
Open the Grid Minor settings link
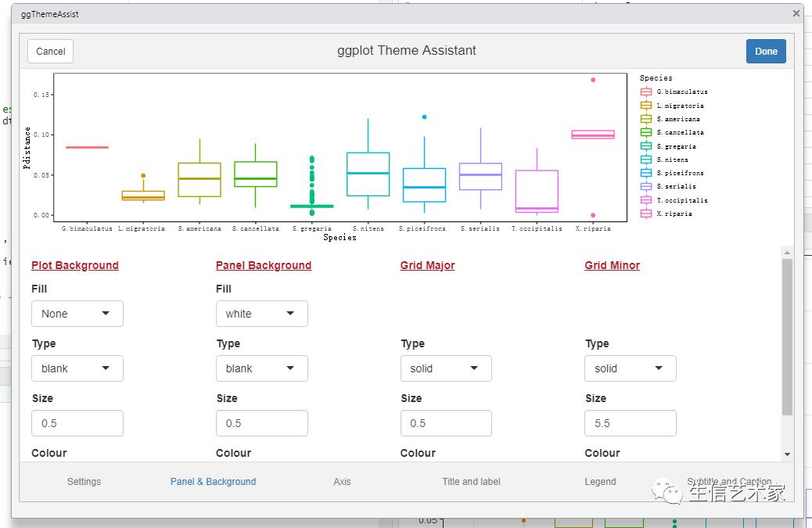[x=612, y=265]
